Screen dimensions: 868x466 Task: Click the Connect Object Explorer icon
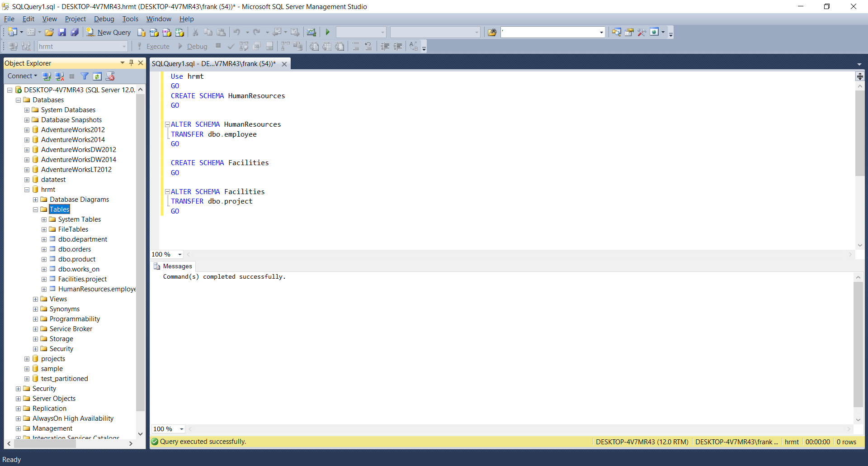coord(47,76)
